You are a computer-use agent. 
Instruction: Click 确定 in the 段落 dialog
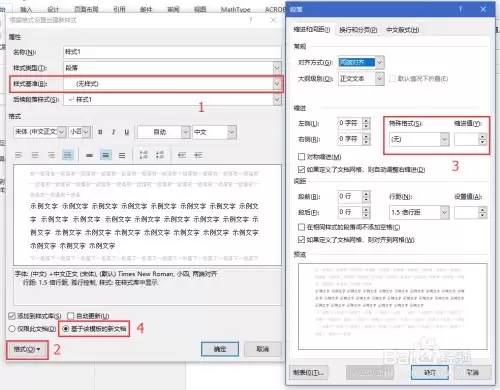tap(430, 372)
